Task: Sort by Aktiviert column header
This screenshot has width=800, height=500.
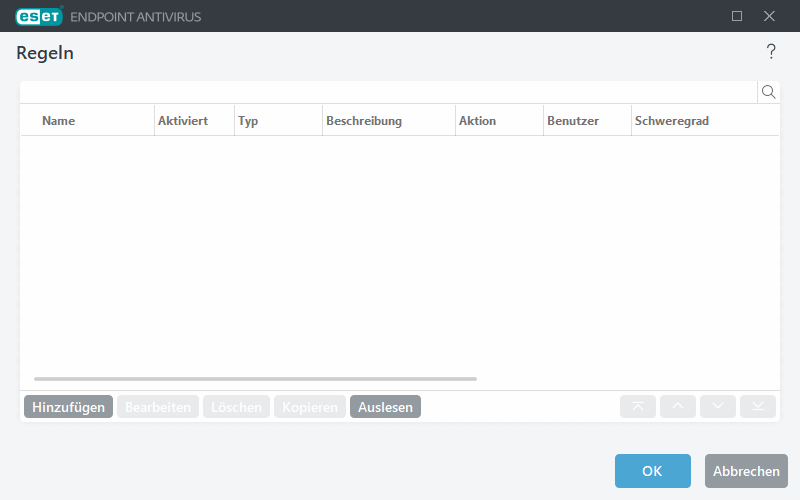Action: click(182, 121)
